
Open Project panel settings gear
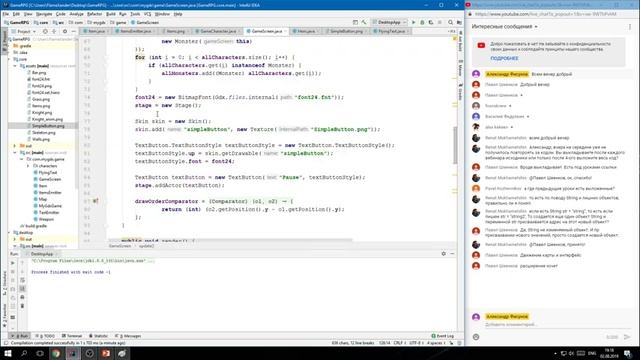click(64, 31)
